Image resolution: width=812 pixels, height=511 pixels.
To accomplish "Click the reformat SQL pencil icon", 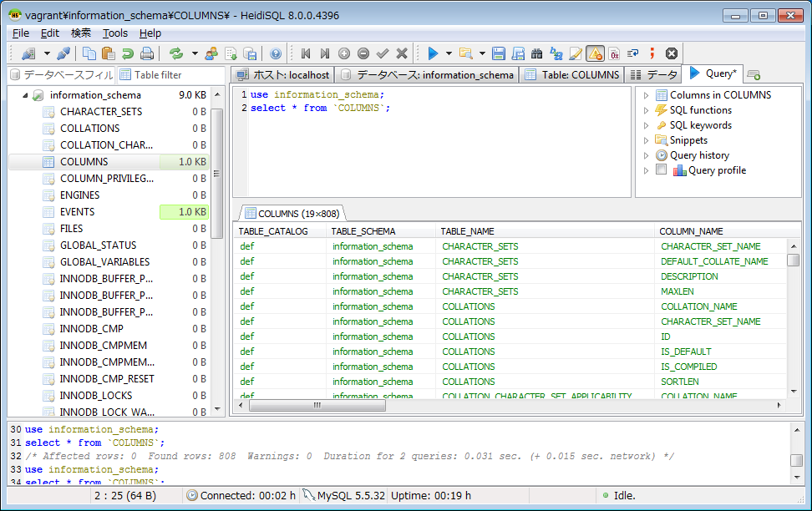I will click(576, 53).
